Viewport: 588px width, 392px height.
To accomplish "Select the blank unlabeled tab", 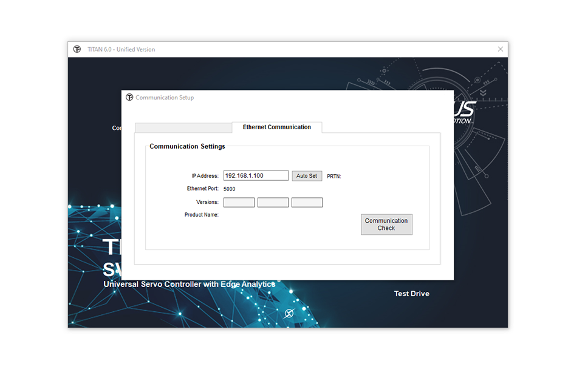I will (x=183, y=127).
